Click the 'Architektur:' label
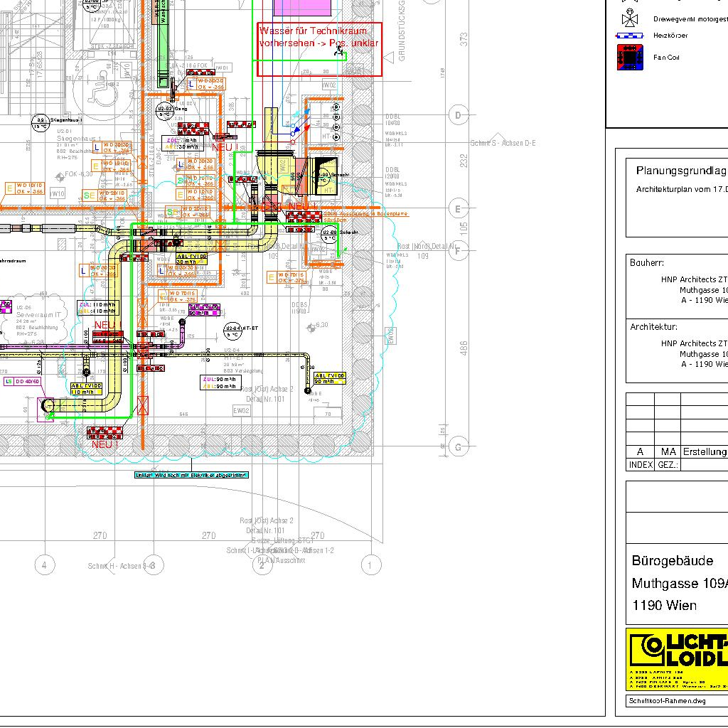The image size is (728, 728). [654, 327]
